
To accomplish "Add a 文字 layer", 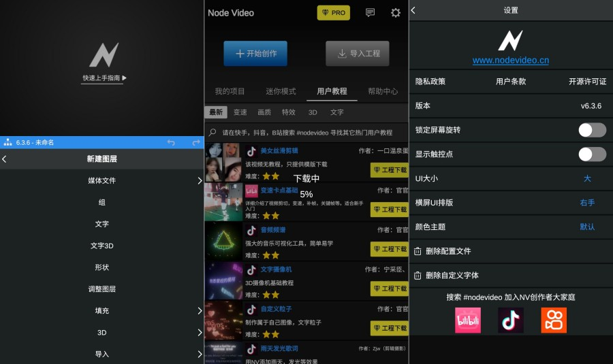I will click(x=101, y=224).
